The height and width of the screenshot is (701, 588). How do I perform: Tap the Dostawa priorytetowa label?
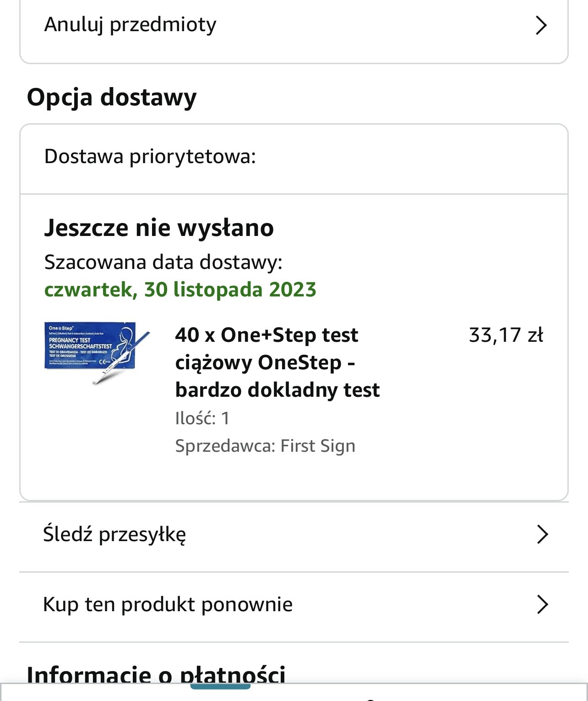click(150, 157)
